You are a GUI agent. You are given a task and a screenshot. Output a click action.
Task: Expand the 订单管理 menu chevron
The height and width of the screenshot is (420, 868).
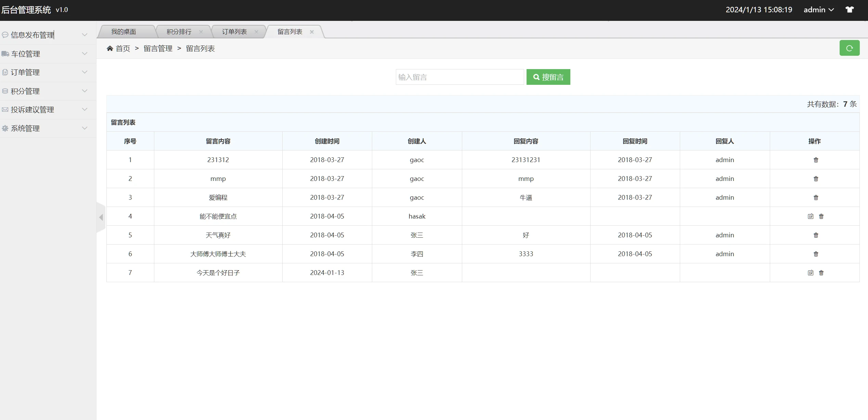click(x=85, y=72)
